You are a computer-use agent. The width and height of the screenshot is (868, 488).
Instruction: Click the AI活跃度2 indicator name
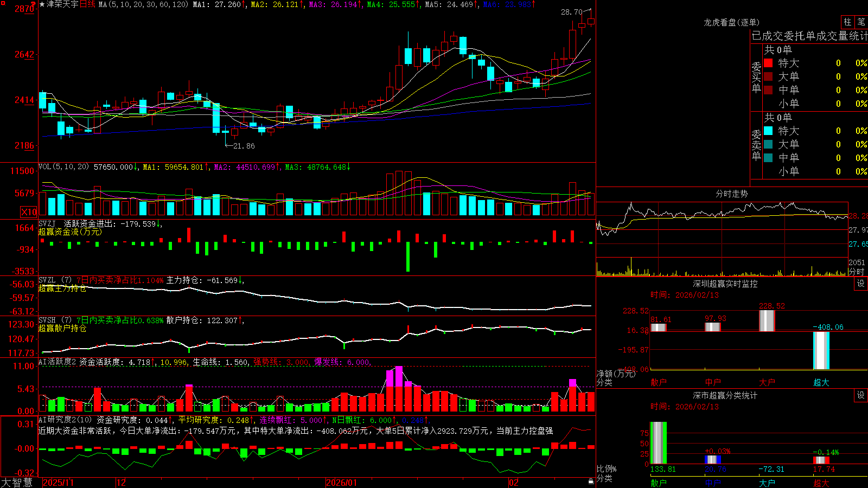pyautogui.click(x=58, y=362)
